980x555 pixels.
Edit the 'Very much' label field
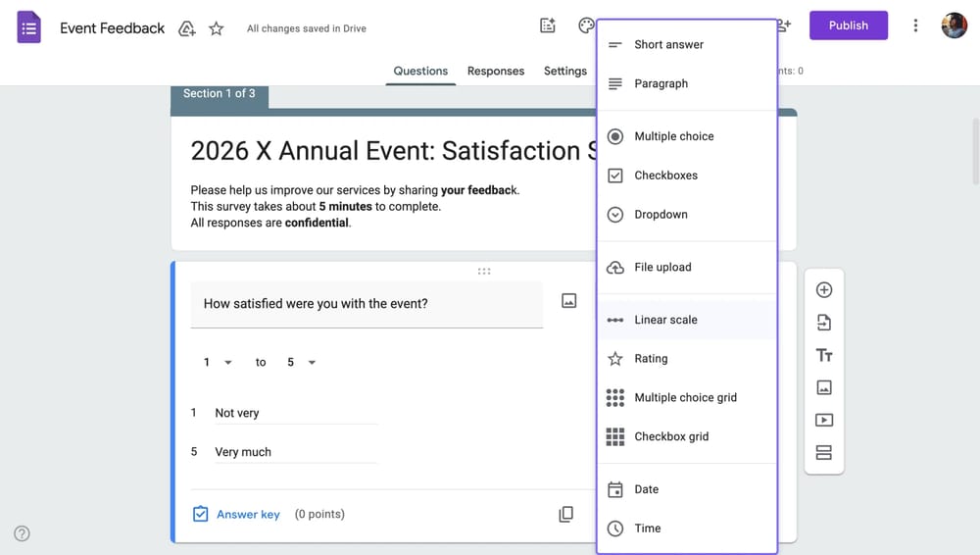(x=296, y=452)
